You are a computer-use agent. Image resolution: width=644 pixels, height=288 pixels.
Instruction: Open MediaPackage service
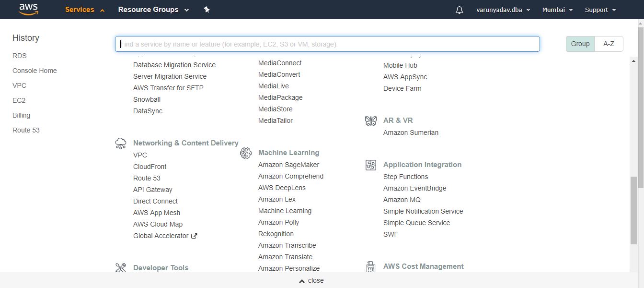pos(280,97)
